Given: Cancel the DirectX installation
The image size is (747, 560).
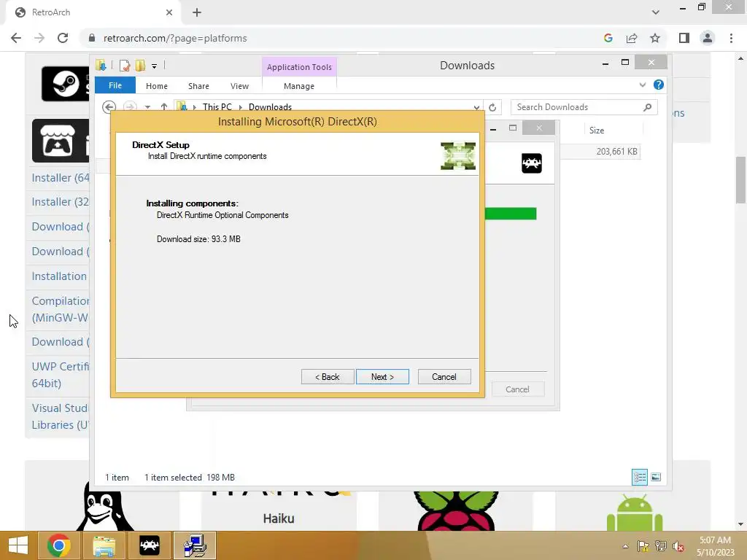Looking at the screenshot, I should pos(444,377).
